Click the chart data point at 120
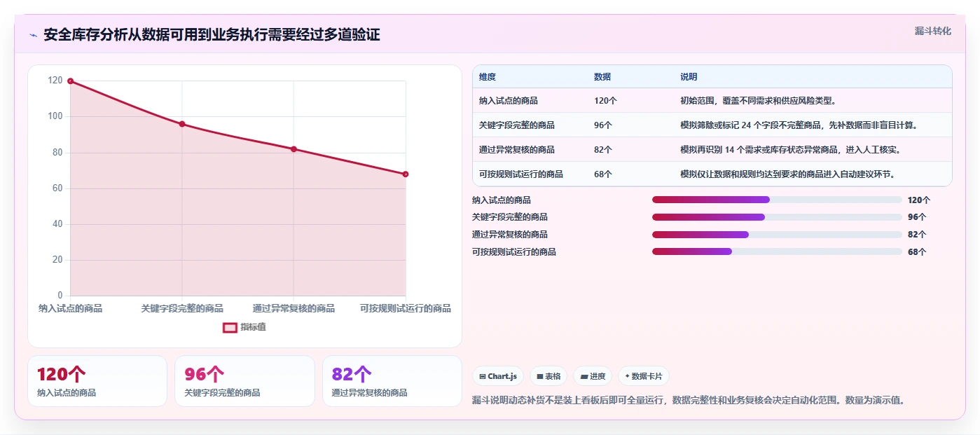980x435 pixels. pos(70,81)
